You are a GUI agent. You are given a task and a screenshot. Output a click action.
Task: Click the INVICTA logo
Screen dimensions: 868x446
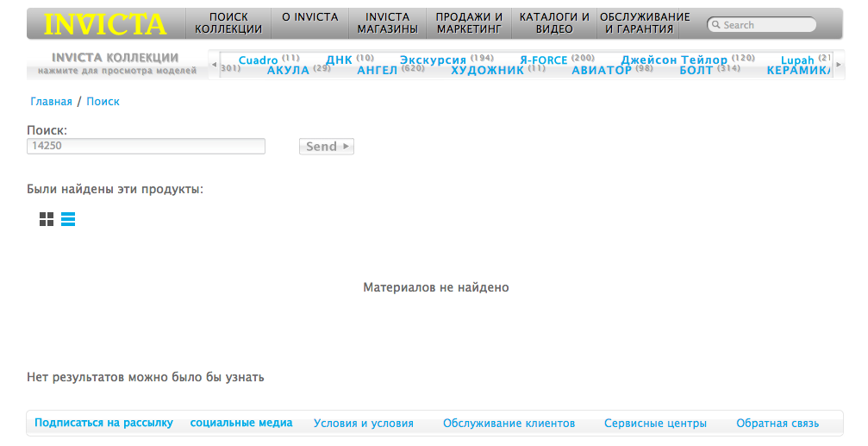coord(105,23)
